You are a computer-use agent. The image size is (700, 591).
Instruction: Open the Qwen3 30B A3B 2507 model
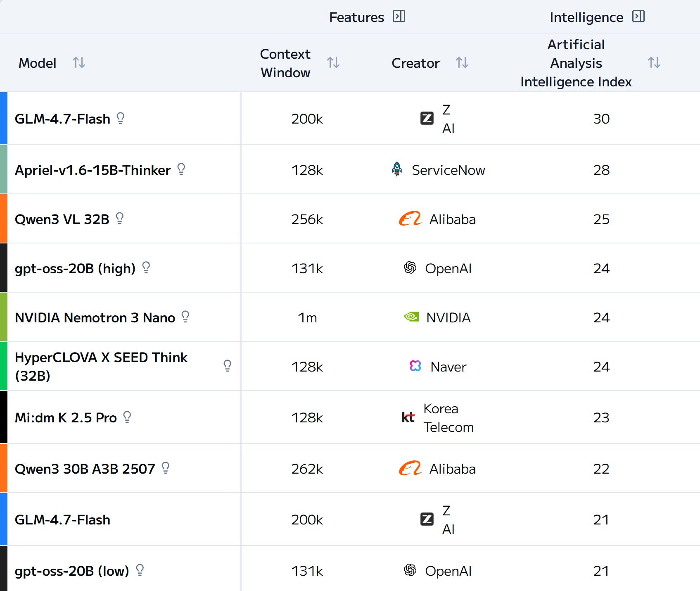[x=85, y=469]
